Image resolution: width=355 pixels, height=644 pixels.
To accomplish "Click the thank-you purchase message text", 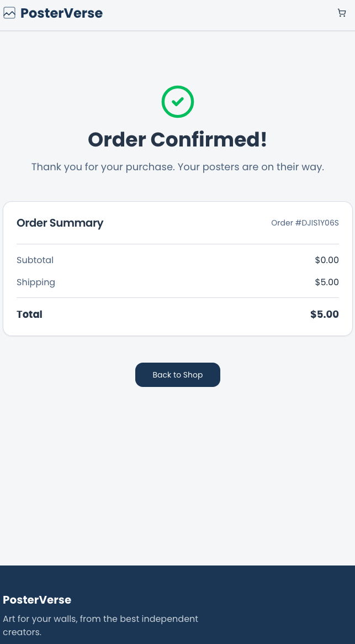I will click(x=177, y=167).
